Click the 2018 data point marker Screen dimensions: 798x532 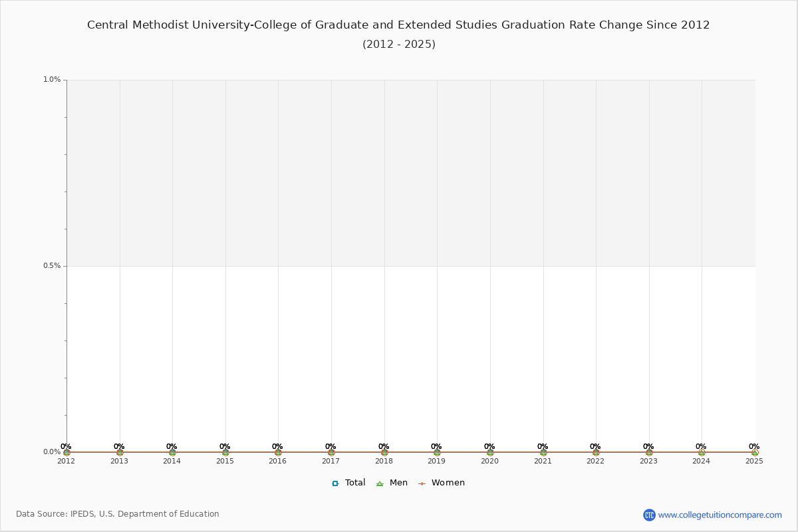[x=384, y=452]
